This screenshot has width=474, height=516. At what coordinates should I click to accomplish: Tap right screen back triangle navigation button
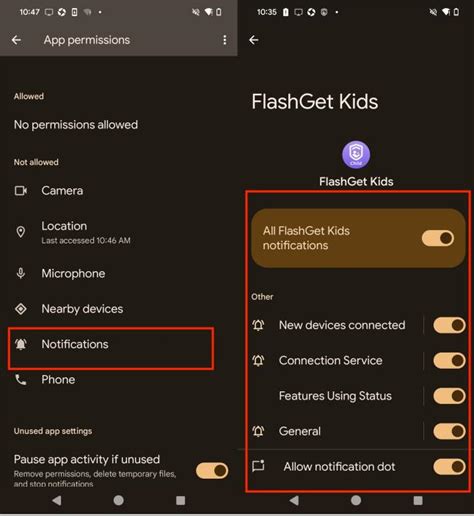click(x=294, y=500)
